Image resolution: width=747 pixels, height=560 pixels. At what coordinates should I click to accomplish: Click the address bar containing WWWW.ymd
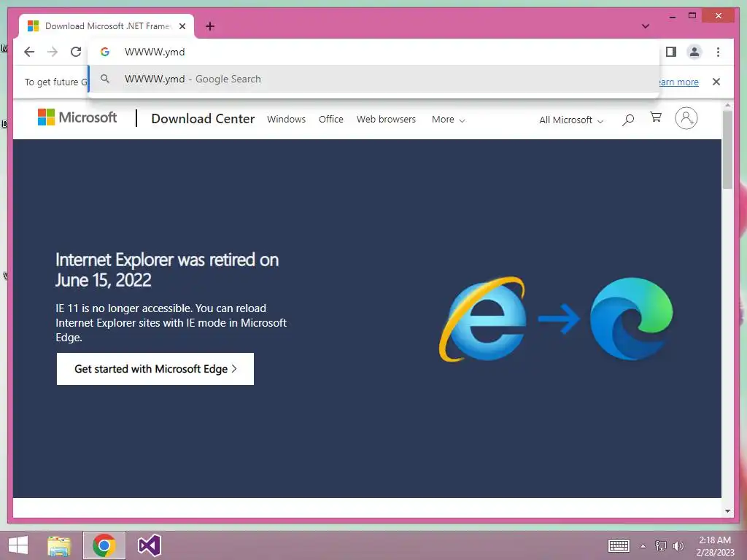coord(373,52)
